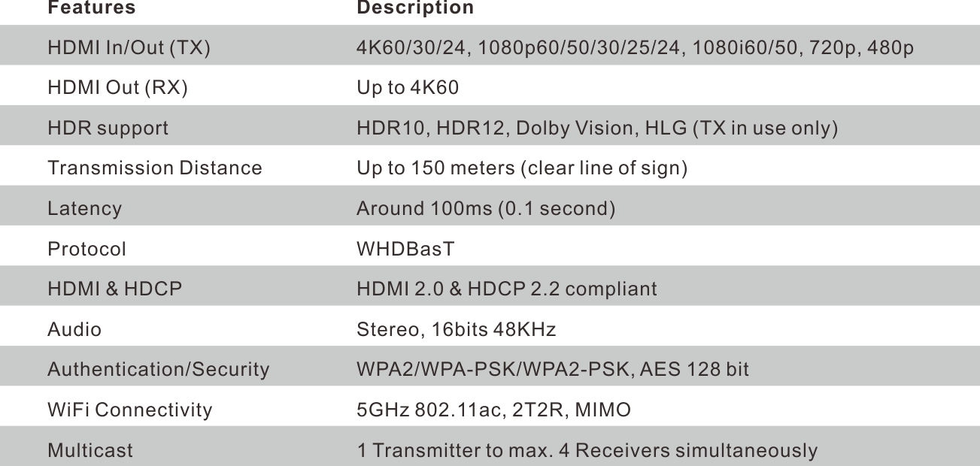Click the Description column header
Viewport: 980px width, 466px height.
tap(415, 8)
